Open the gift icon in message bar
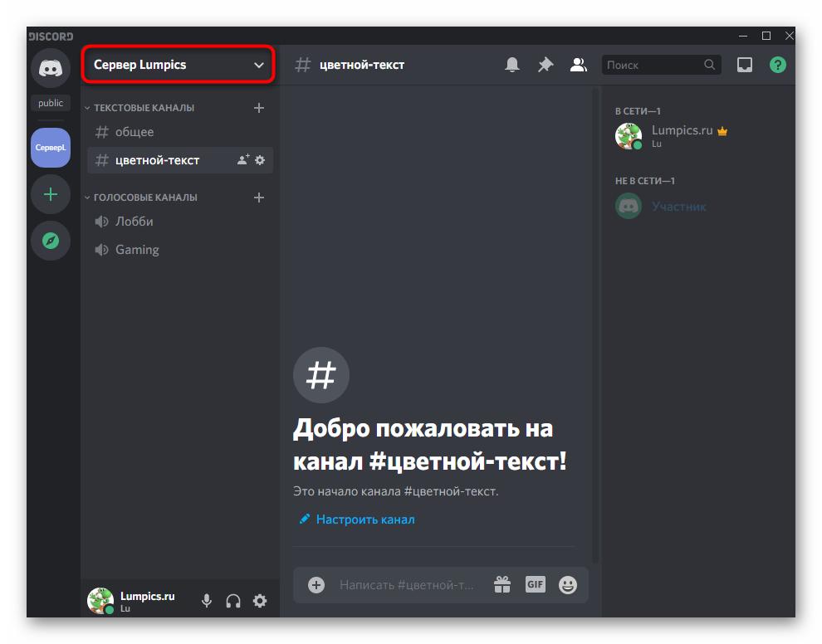The height and width of the screenshot is (644, 822). tap(502, 585)
